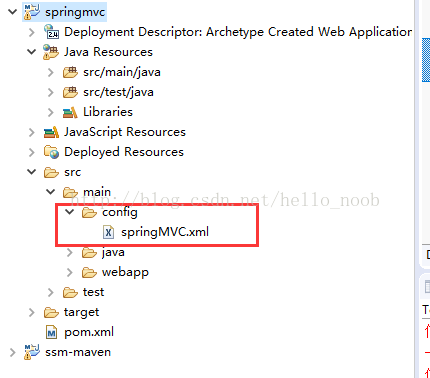Expand the src/main/java source folder
430x378 pixels.
click(51, 72)
